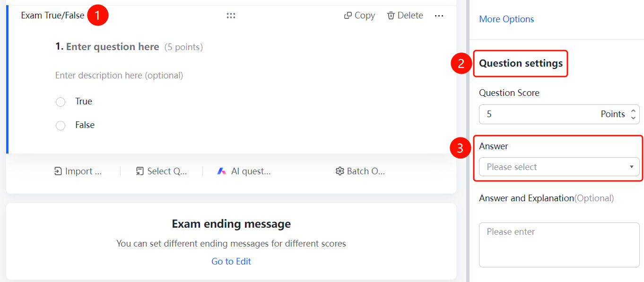Click the Delete trash icon
This screenshot has height=282, width=644.
pos(391,16)
